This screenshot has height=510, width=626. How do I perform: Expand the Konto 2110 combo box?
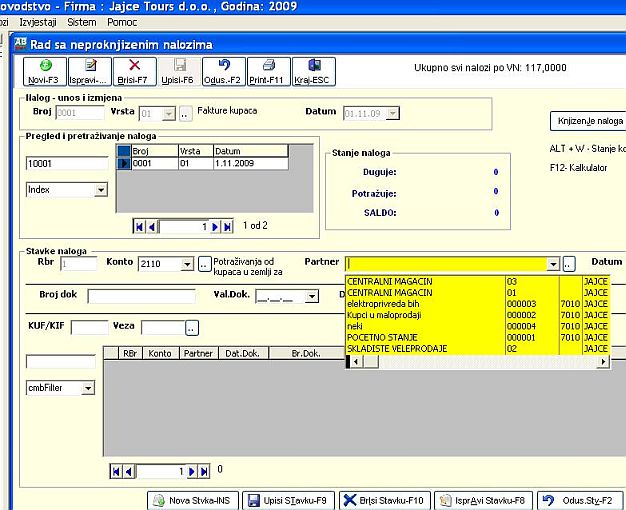coord(186,265)
